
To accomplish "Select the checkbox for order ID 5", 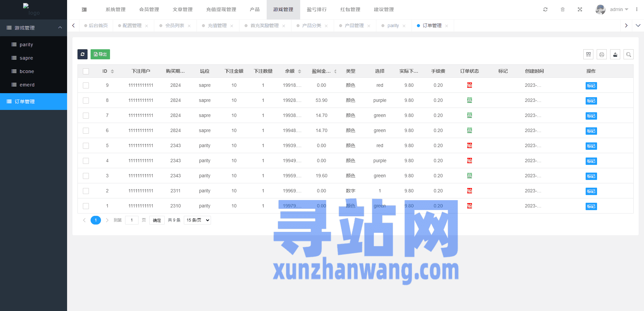I will (86, 146).
